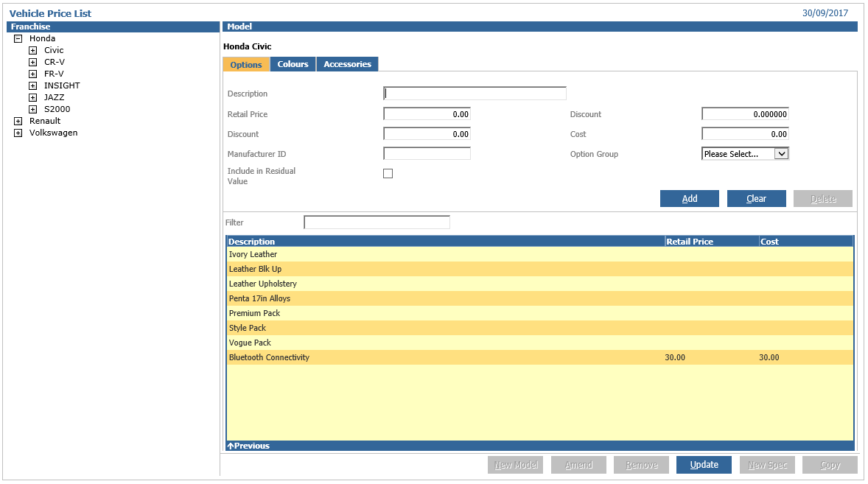Viewport: 868px width, 484px height.
Task: Click the Remove button
Action: coord(642,465)
